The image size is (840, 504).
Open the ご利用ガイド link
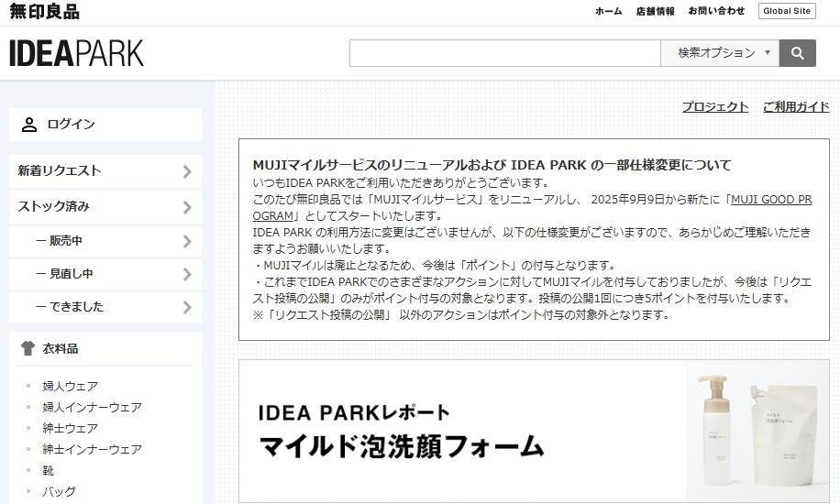tap(795, 106)
